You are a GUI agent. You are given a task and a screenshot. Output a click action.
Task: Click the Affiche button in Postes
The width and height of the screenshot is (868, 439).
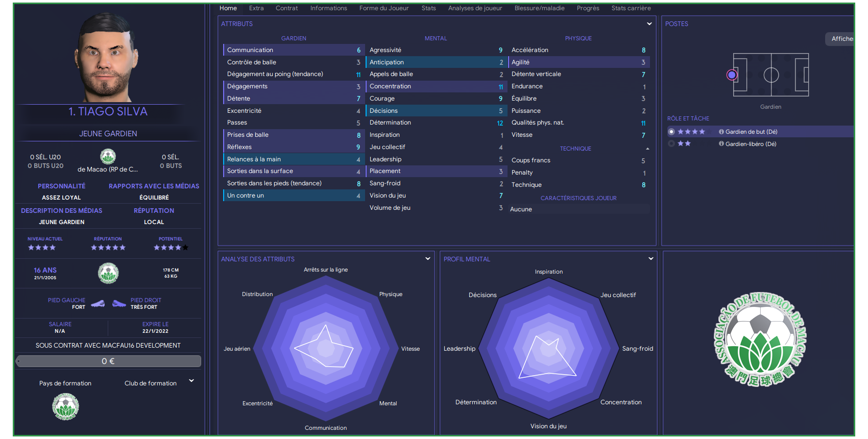[840, 39]
